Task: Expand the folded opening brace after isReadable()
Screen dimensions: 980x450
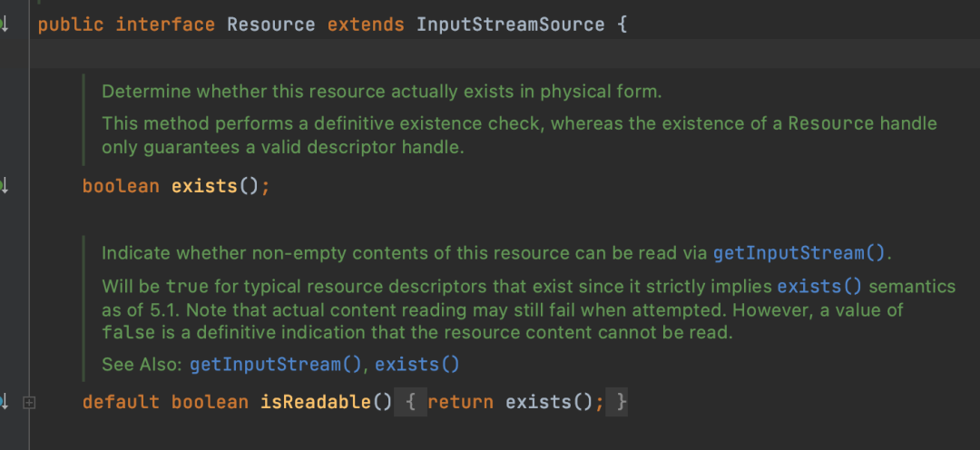Action: coord(411,402)
